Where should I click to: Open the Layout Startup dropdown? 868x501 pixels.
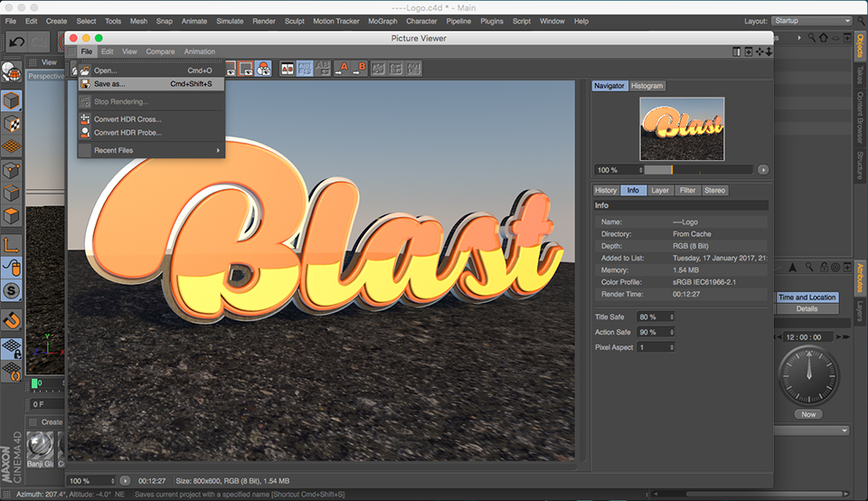point(812,21)
